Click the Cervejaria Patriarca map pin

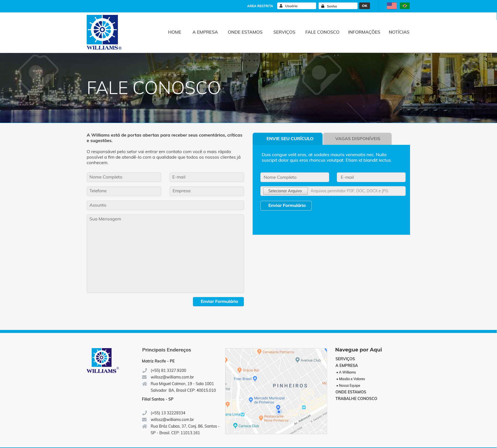tap(259, 351)
